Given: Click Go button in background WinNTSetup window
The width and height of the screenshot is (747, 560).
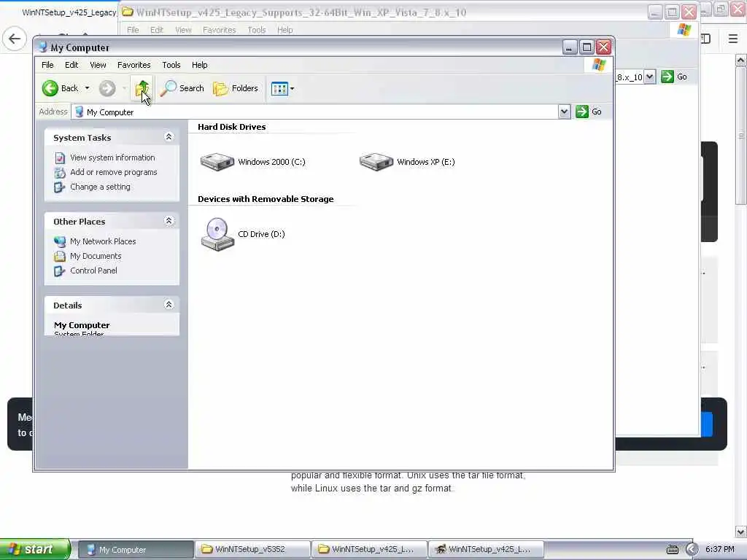Looking at the screenshot, I should (x=674, y=77).
